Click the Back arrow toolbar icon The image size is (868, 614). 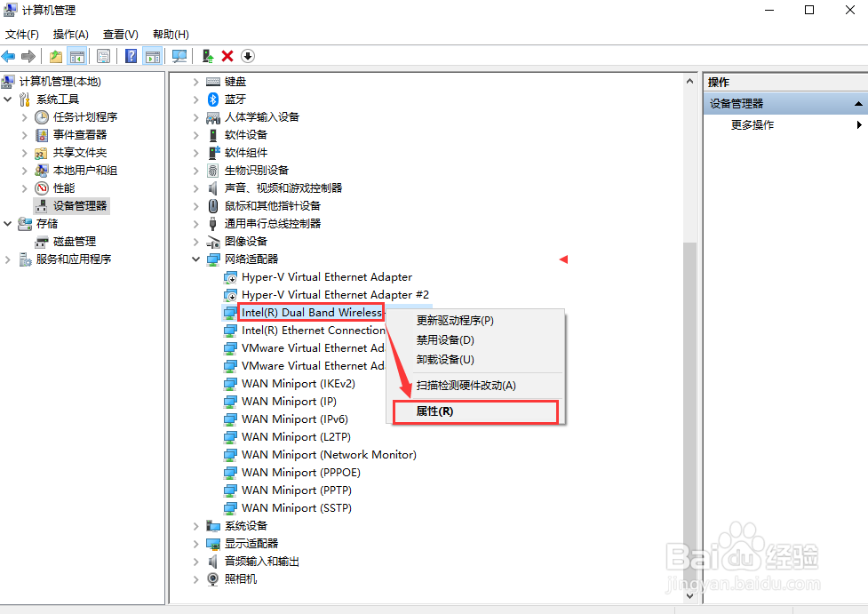pyautogui.click(x=8, y=56)
